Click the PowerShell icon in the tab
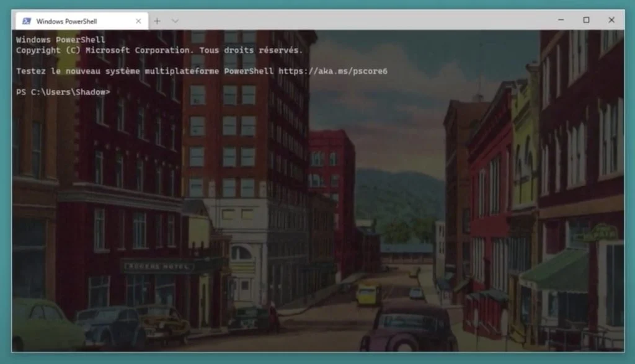 [x=27, y=21]
